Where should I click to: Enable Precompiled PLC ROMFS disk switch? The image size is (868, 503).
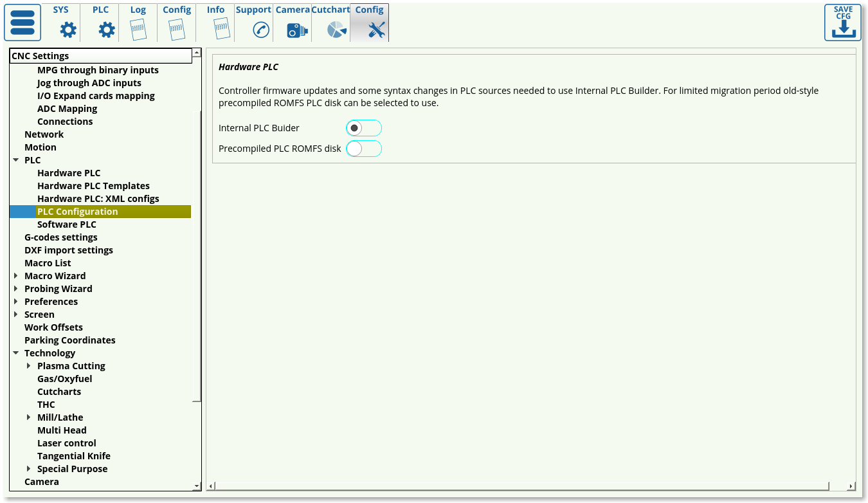(x=363, y=149)
